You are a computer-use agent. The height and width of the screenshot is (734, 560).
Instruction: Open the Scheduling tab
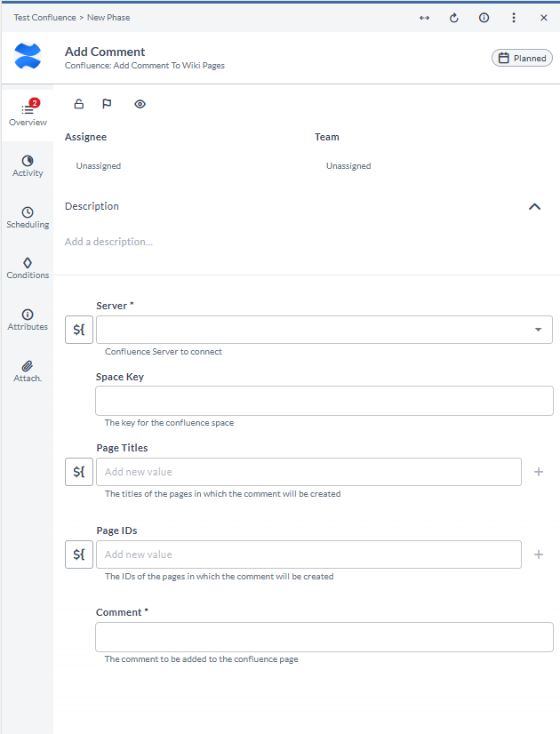[28, 218]
